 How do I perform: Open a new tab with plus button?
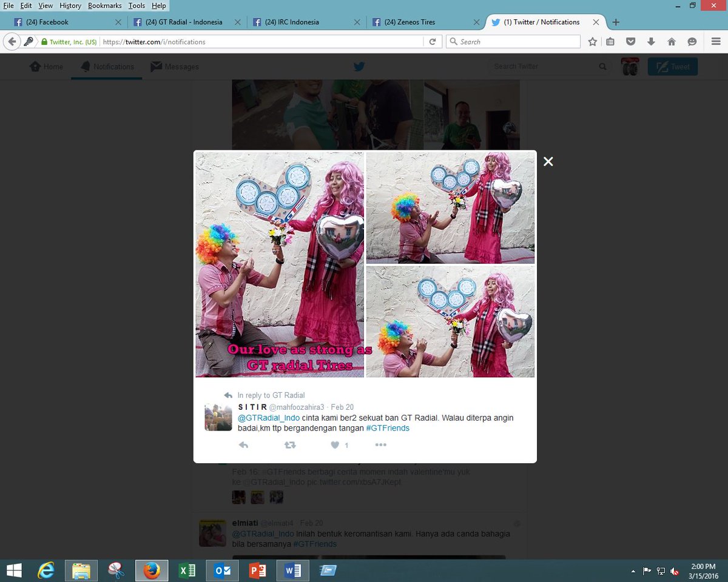(616, 22)
